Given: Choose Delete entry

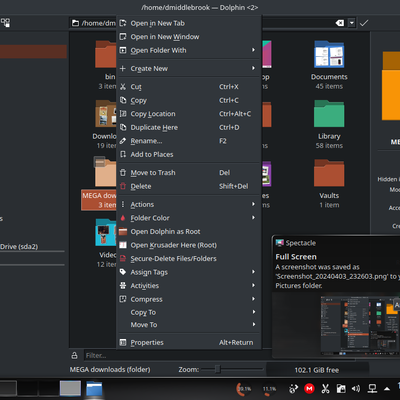Looking at the screenshot, I should tap(189, 186).
